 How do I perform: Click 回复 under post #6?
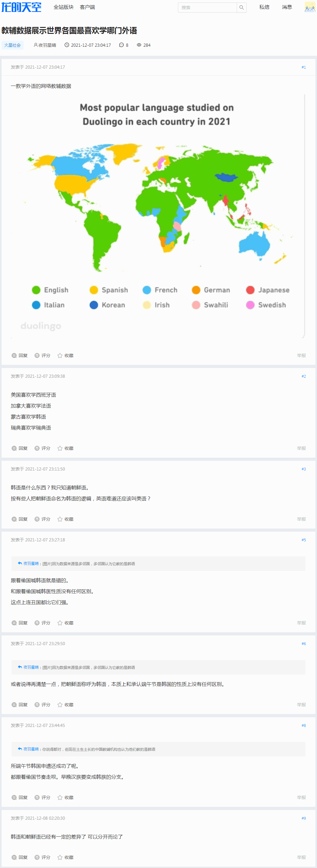[x=19, y=705]
